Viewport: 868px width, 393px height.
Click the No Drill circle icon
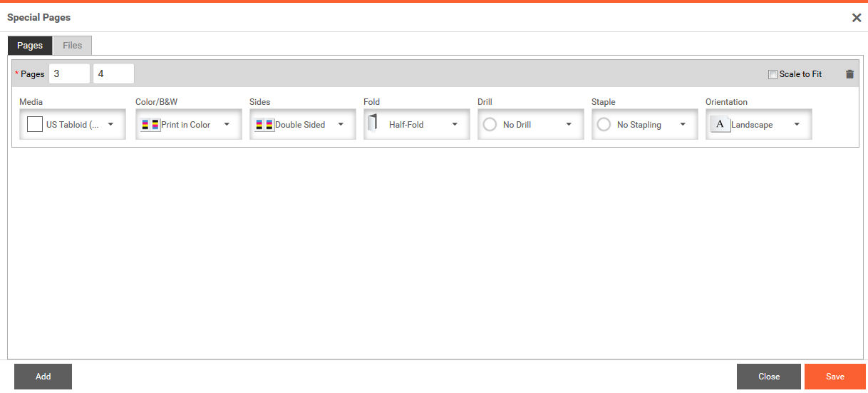tap(490, 124)
